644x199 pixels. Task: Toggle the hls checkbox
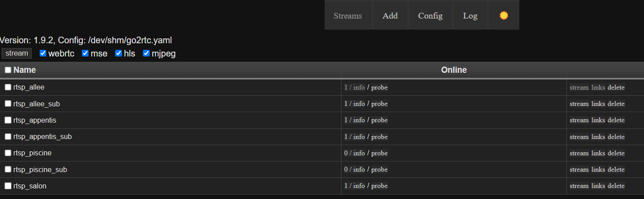118,53
